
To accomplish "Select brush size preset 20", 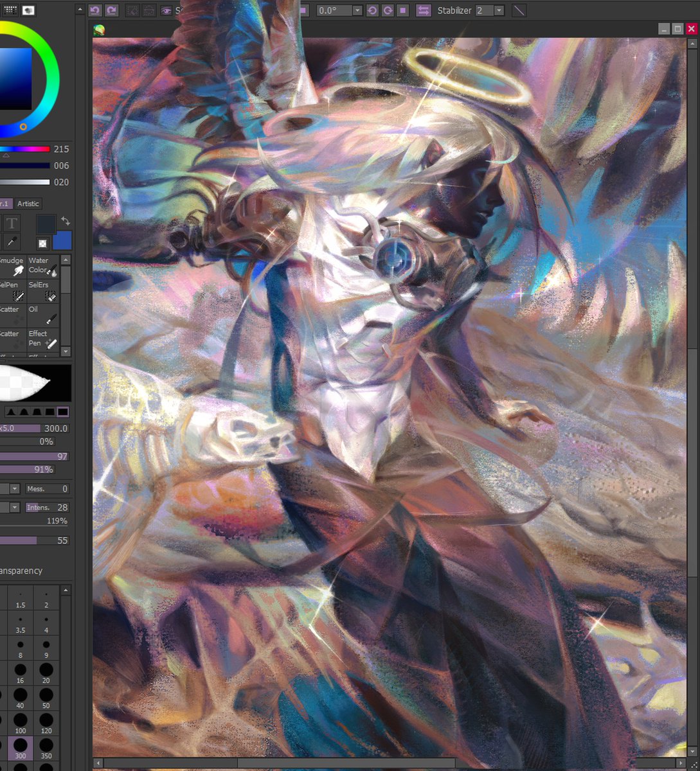I will point(46,674).
